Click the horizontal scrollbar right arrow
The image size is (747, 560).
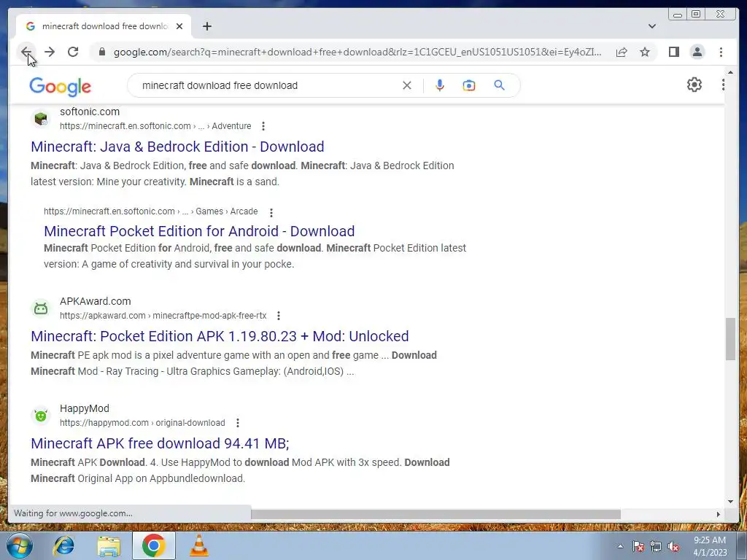coord(719,514)
